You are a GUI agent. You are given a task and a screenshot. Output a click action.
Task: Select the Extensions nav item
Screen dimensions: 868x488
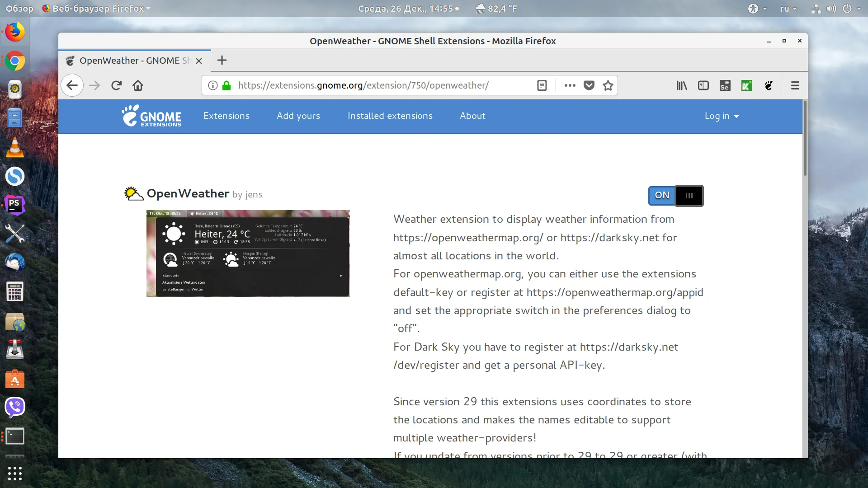[x=226, y=116]
